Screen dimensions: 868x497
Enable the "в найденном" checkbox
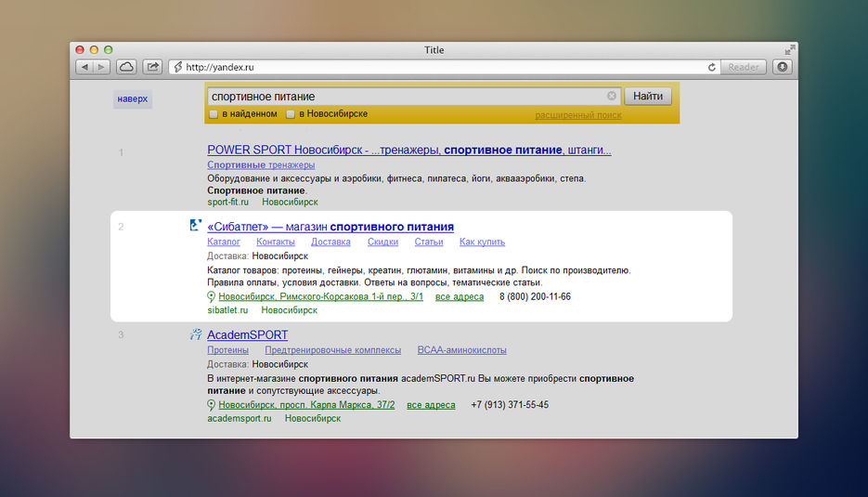(x=214, y=114)
